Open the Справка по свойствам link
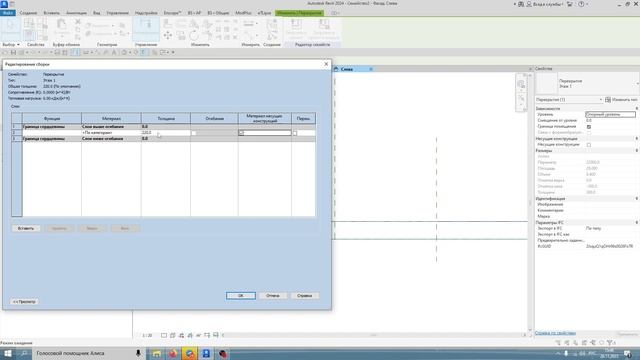Image resolution: width=640 pixels, height=360 pixels. tap(556, 333)
